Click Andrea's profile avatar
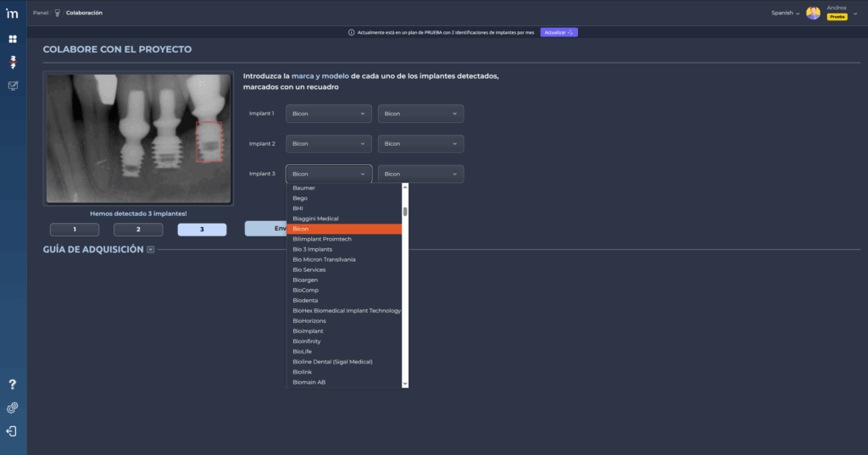868x455 pixels. point(813,13)
